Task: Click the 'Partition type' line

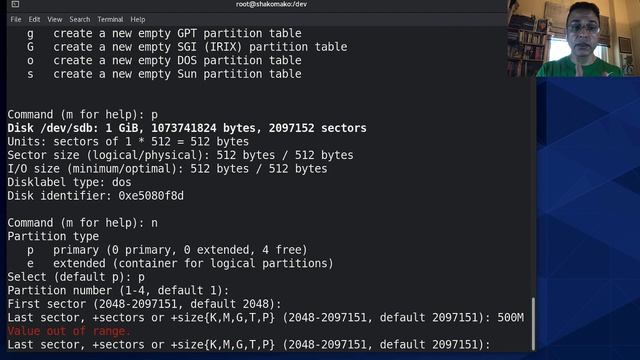Action: 53,236
